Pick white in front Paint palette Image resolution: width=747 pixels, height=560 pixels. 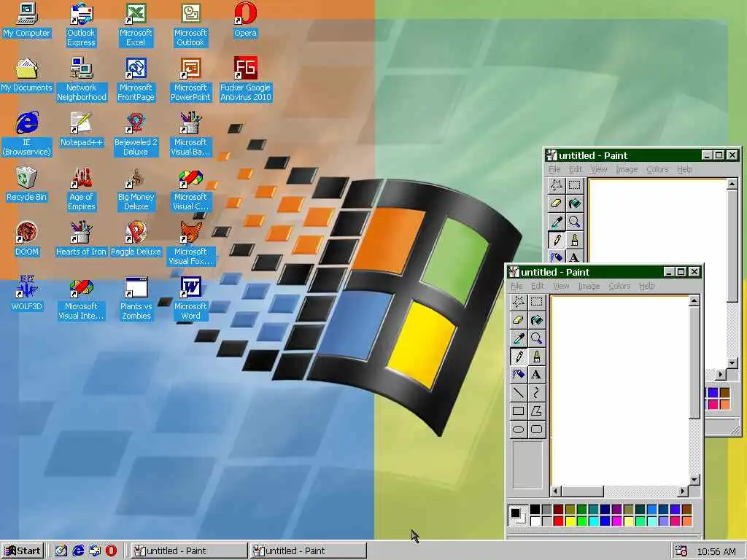(x=535, y=521)
